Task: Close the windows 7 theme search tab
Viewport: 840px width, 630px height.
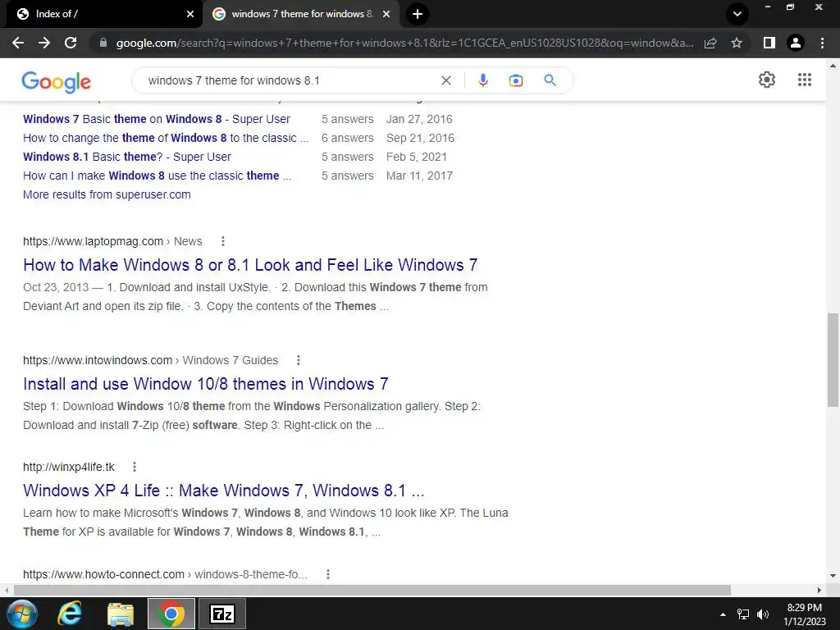Action: coord(386,14)
